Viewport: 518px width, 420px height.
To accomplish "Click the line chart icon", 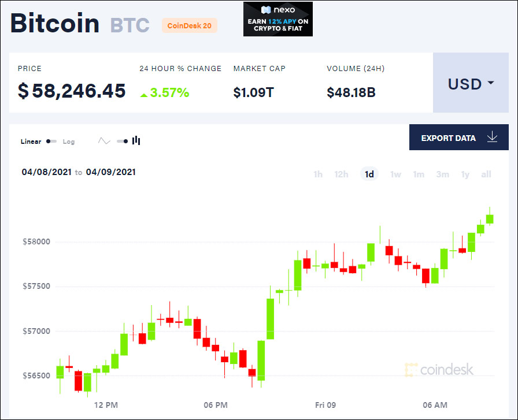I will tap(104, 141).
